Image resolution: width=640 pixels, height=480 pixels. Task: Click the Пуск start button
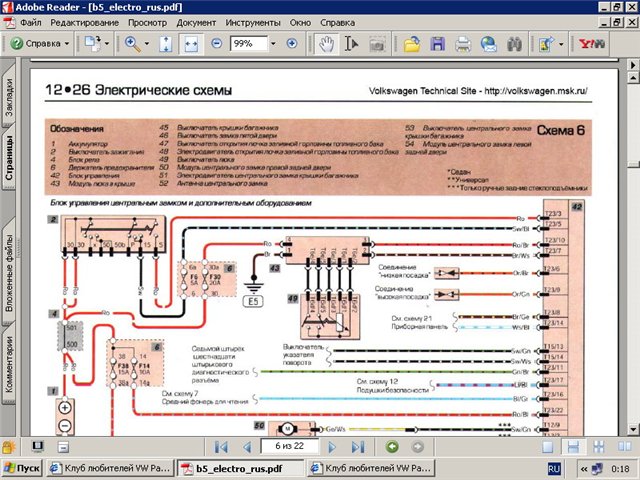click(x=22, y=468)
